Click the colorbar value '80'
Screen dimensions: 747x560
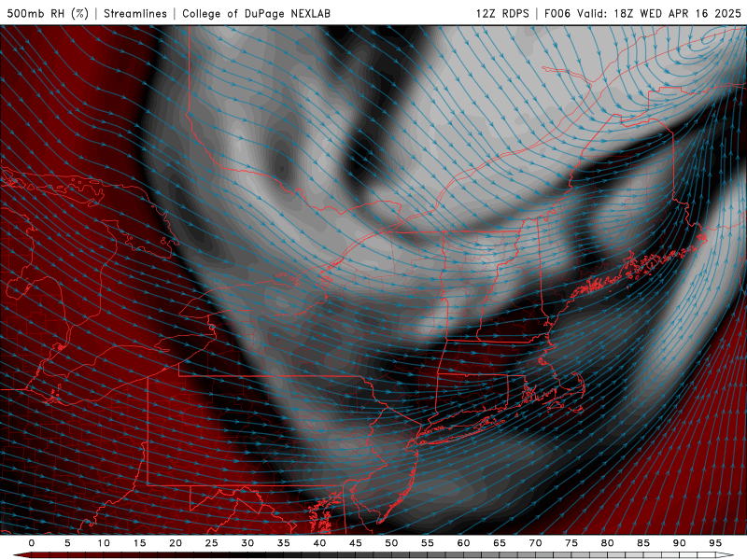tap(607, 543)
